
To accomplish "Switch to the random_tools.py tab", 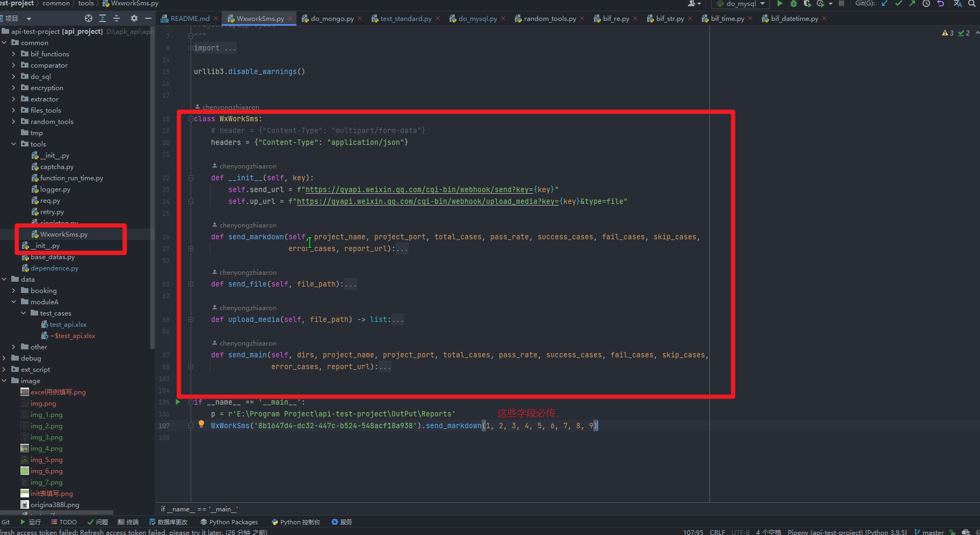I will 549,18.
